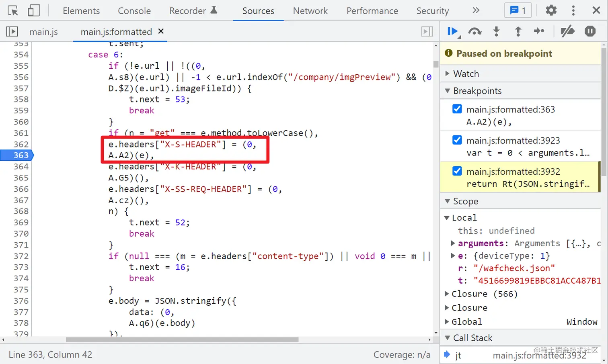This screenshot has height=364, width=608.
Task: Switch to the Elements tab
Action: pyautogui.click(x=81, y=11)
